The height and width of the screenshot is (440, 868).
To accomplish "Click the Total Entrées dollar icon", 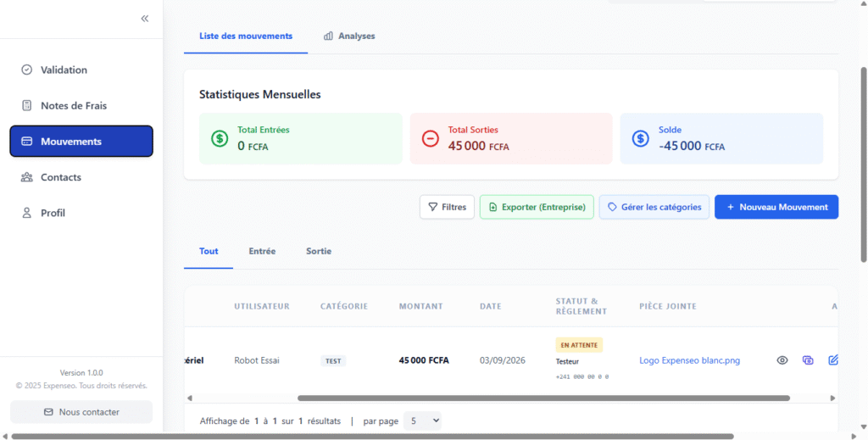I will point(220,138).
